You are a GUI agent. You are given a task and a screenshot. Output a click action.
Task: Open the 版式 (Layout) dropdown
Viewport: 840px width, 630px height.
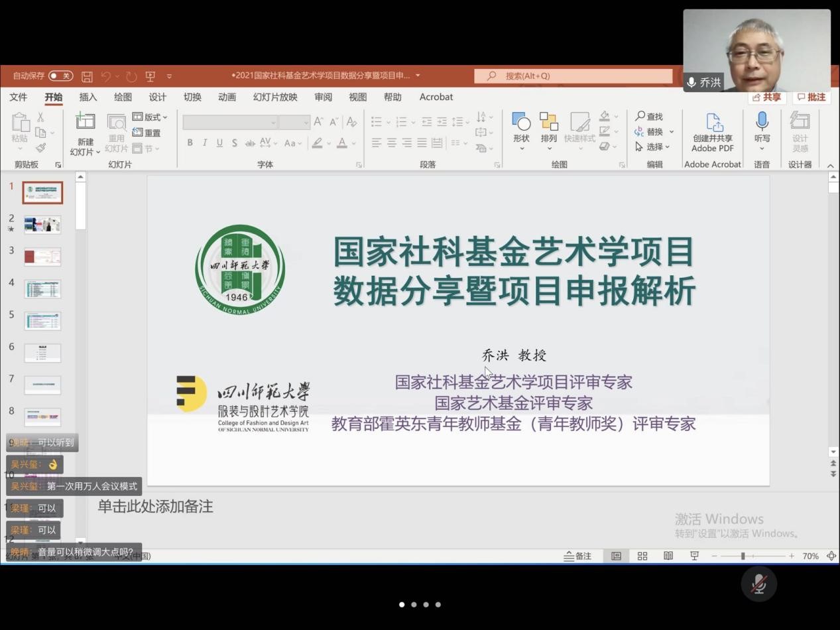(x=150, y=117)
